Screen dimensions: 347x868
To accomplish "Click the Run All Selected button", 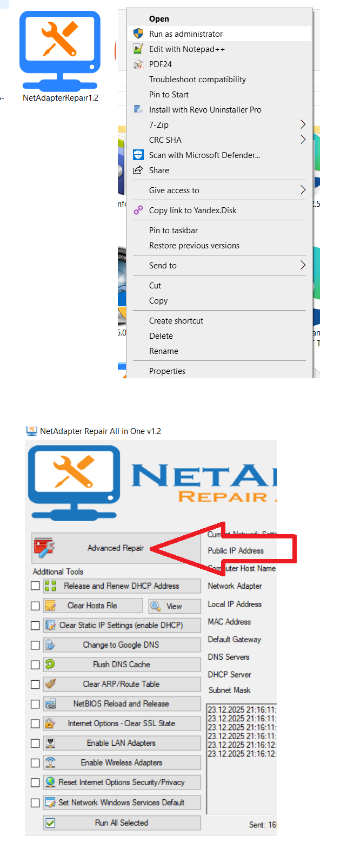I will point(122,823).
